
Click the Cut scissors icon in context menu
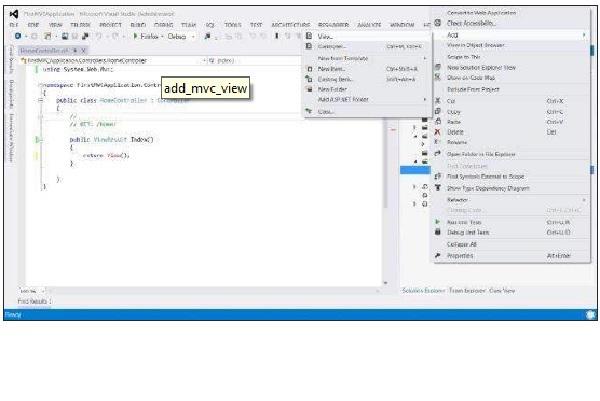pos(438,101)
